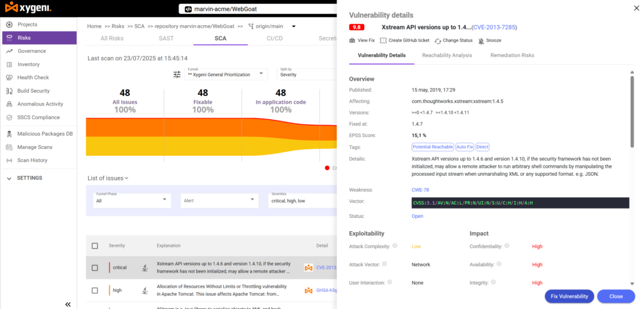The height and width of the screenshot is (309, 644).
Task: Open Scan History signal icon
Action: (9, 160)
